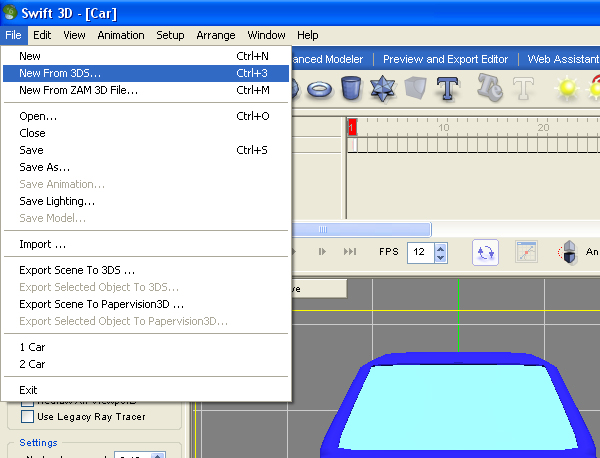Click the keyframe path graph icon
The image size is (600, 458).
point(526,251)
